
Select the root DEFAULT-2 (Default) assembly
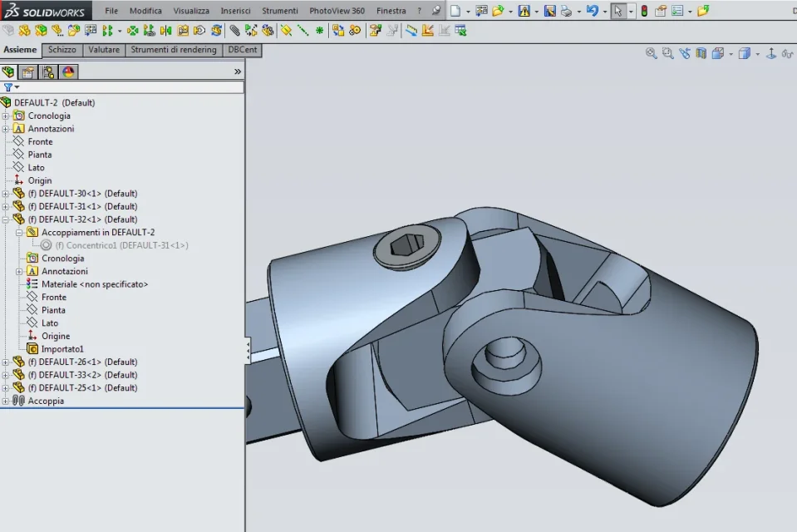click(x=54, y=103)
